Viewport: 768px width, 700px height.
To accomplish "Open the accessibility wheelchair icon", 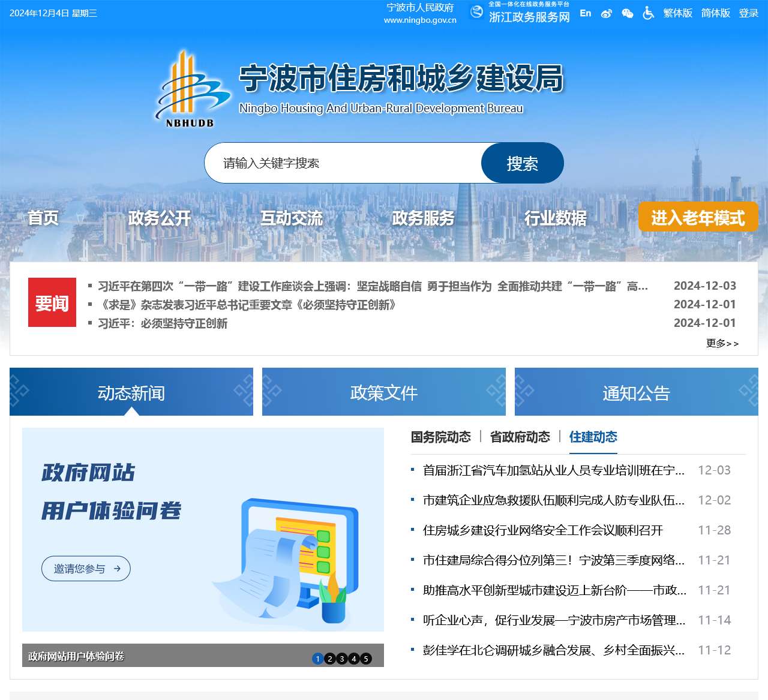I will click(649, 13).
